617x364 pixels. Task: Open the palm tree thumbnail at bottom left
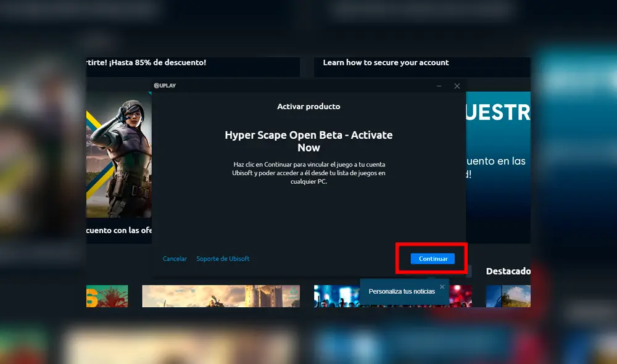click(x=107, y=296)
